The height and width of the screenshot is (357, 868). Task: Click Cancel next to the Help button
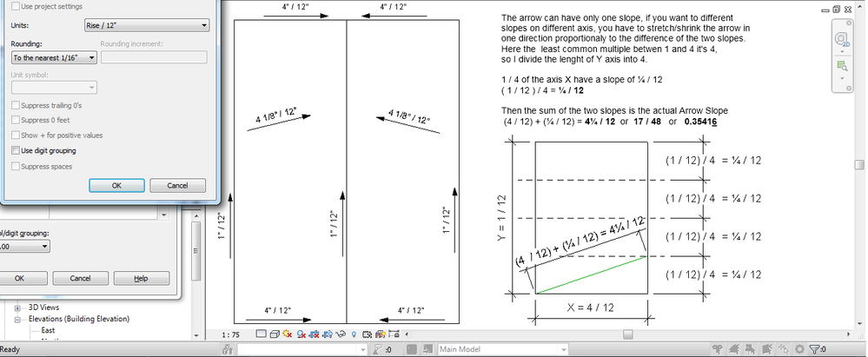point(80,279)
